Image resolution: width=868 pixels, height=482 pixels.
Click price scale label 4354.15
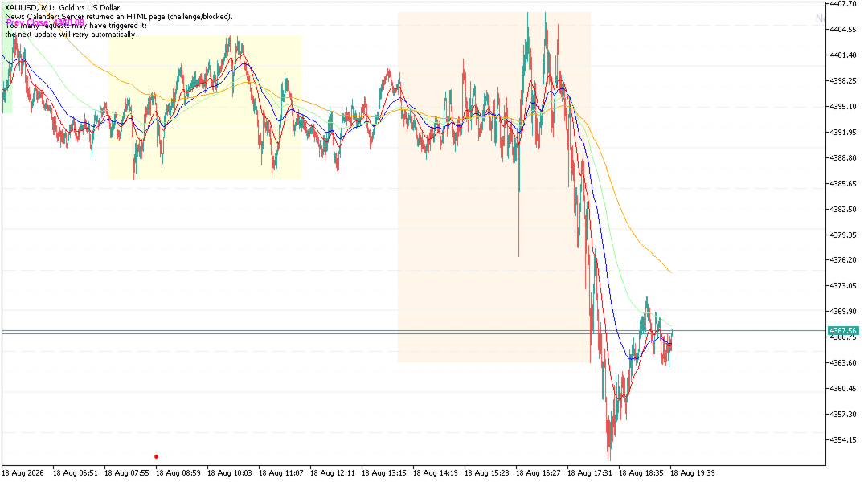click(x=842, y=440)
